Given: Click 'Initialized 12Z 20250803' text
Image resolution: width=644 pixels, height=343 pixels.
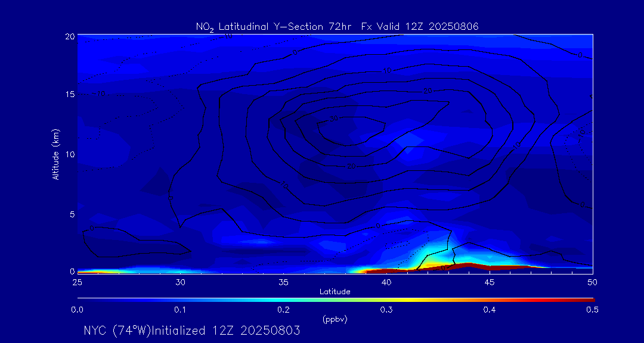Looking at the screenshot, I should (225, 330).
